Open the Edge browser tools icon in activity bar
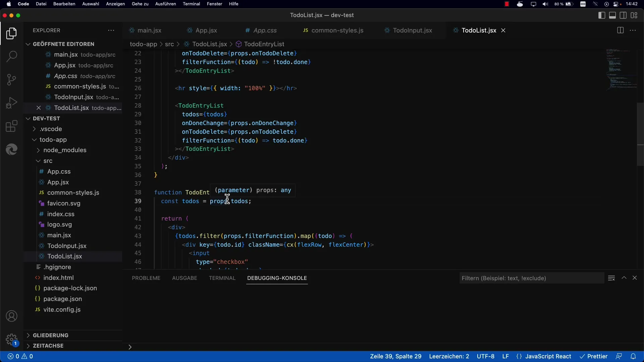Screen dimensions: 644x362 click(11, 149)
